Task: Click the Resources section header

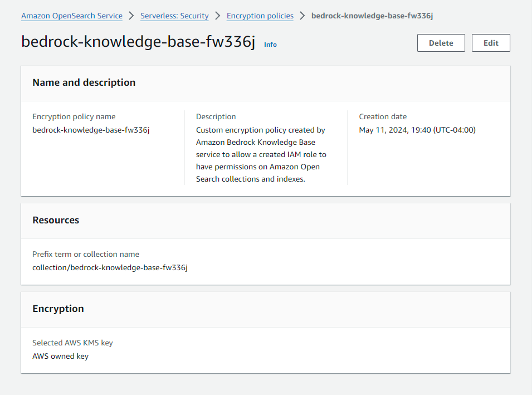Action: pos(56,220)
